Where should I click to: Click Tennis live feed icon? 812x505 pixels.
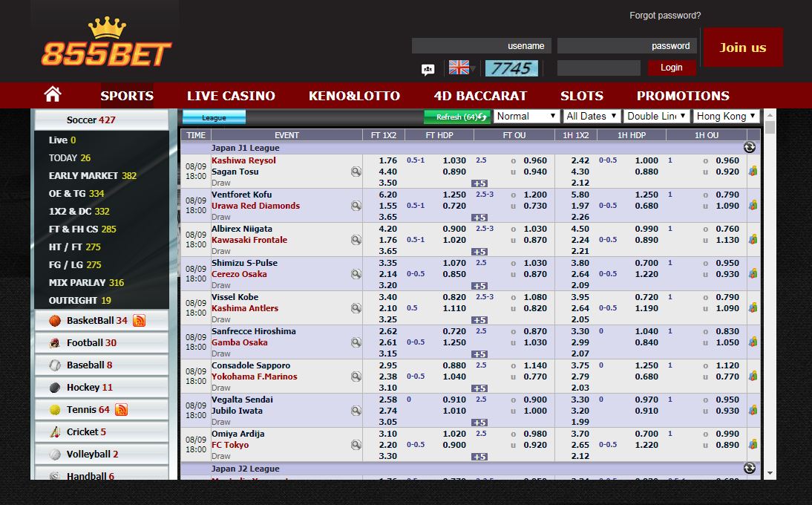[x=121, y=410]
